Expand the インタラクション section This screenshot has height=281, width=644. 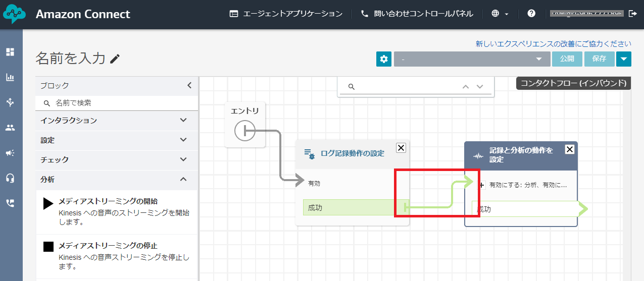(117, 121)
